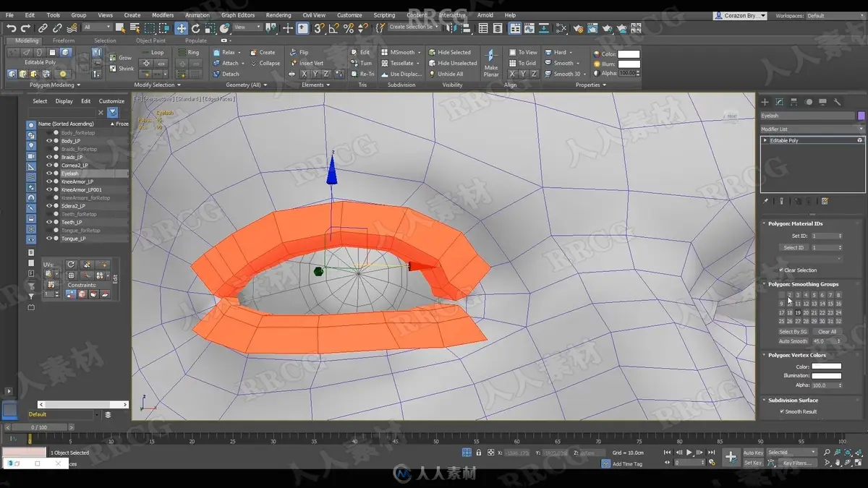Open the Scene Explorer Customize menu
The image size is (868, 488).
click(111, 101)
